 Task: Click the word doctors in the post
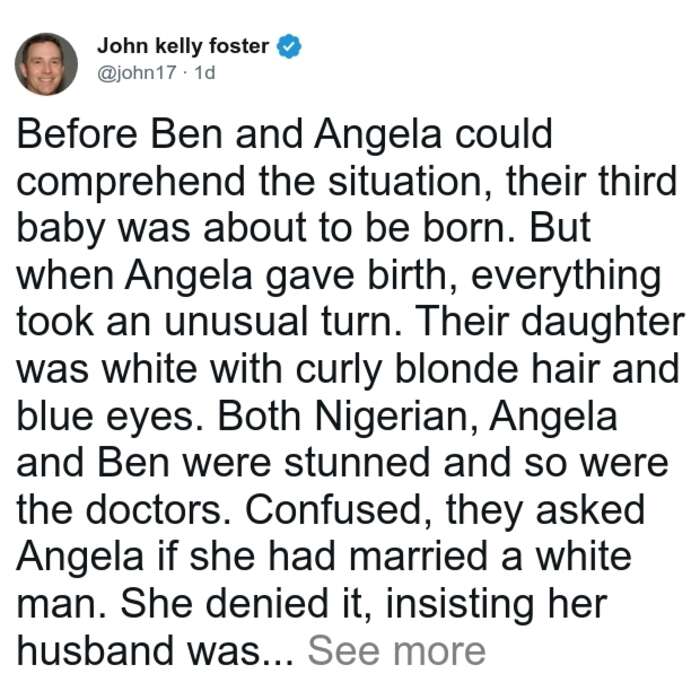158,510
